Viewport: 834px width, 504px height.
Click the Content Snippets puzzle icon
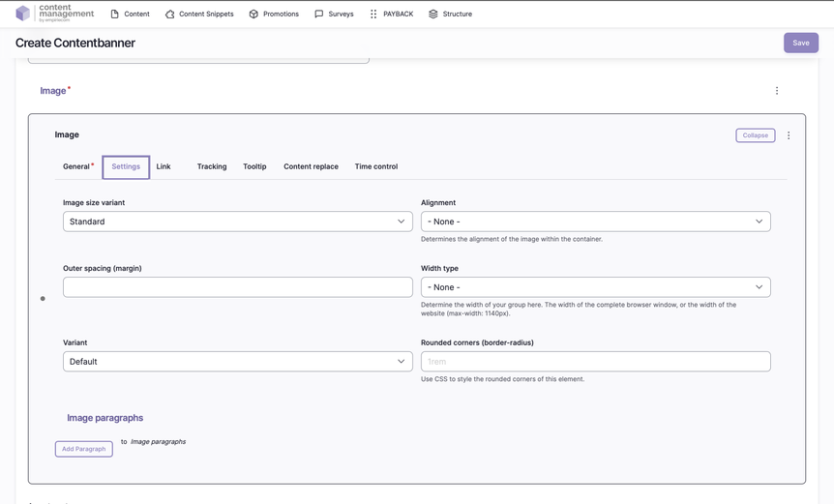point(170,15)
